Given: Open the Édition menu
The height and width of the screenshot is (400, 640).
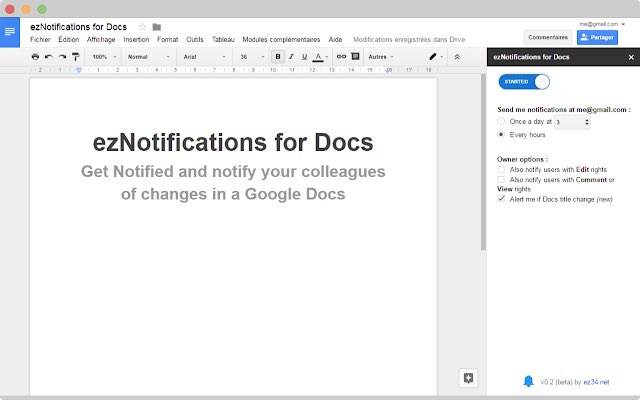Looking at the screenshot, I should [69, 40].
